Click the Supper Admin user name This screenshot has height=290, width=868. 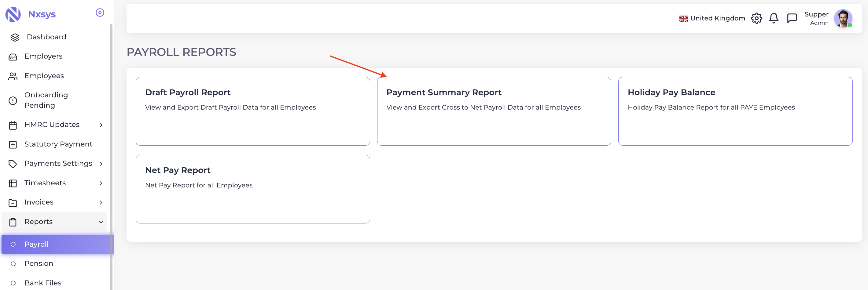(x=816, y=18)
